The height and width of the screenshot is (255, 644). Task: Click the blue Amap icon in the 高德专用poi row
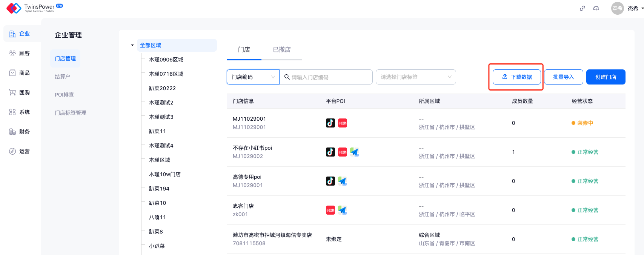pos(343,181)
